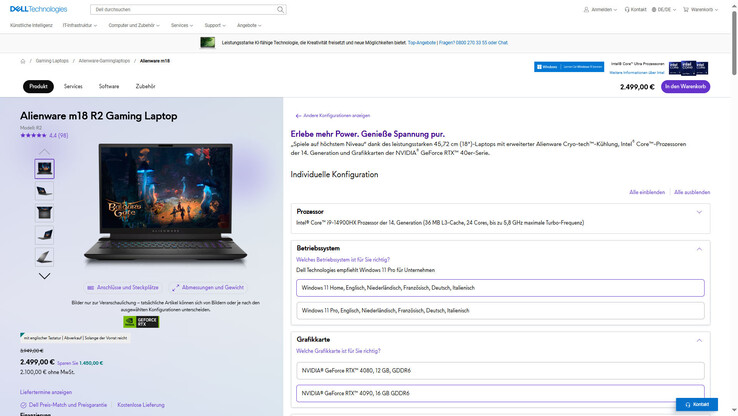
Task: Select the Produkt tab
Action: (x=38, y=87)
